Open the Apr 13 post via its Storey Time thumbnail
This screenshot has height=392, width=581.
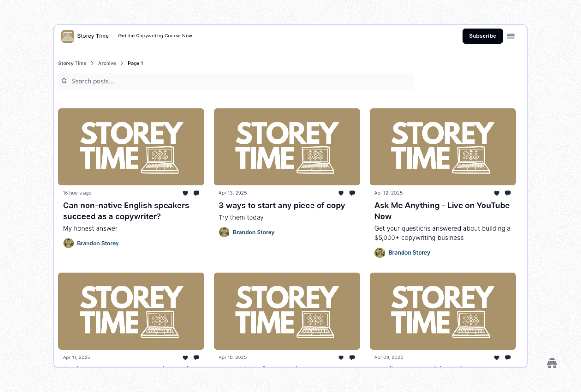coord(287,147)
